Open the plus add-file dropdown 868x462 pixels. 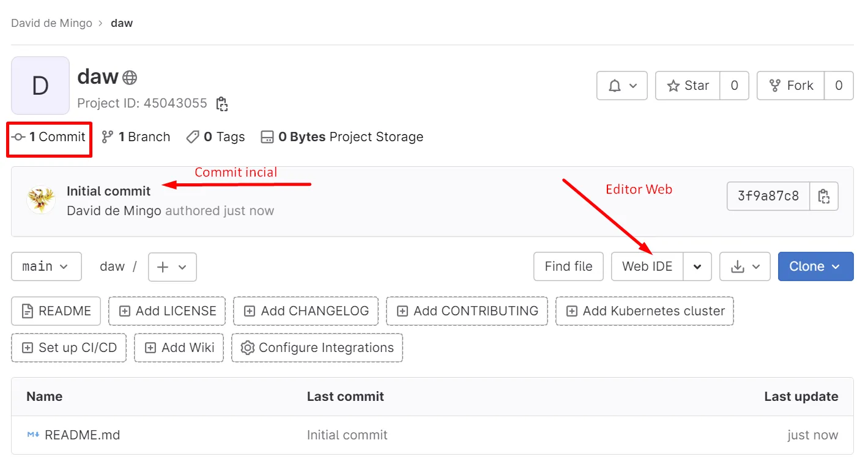point(172,266)
